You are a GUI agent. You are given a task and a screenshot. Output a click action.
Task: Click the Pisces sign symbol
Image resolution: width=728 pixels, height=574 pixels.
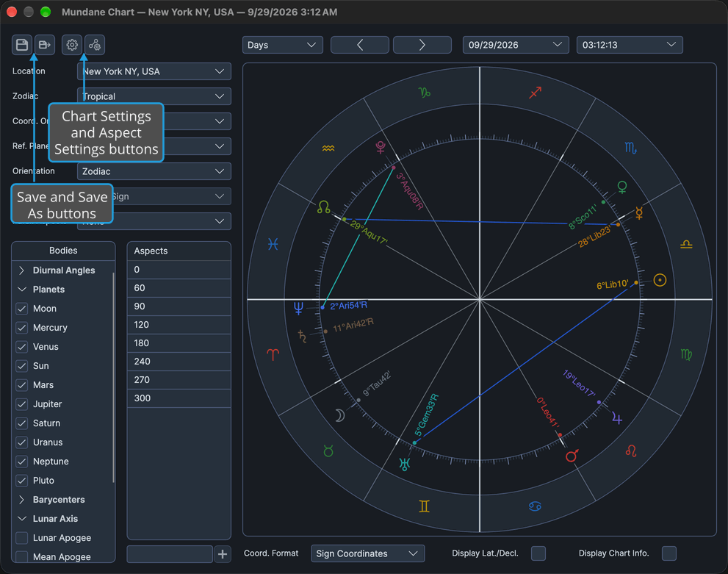point(273,244)
